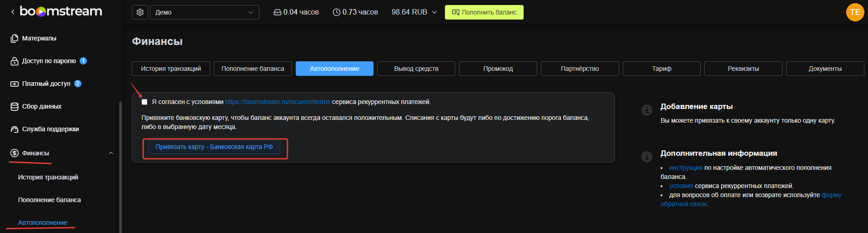This screenshot has height=233, width=868.
Task: Click badge 2 on Платный доступ
Action: point(78,84)
